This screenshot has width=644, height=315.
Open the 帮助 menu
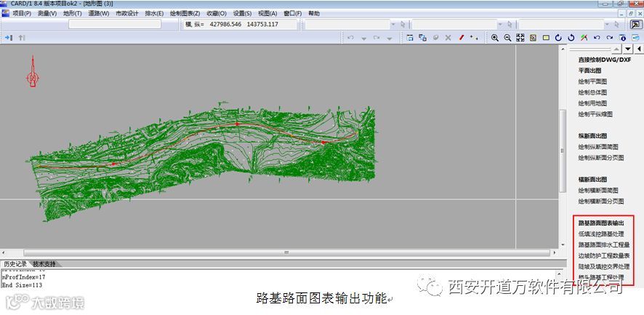coord(314,13)
